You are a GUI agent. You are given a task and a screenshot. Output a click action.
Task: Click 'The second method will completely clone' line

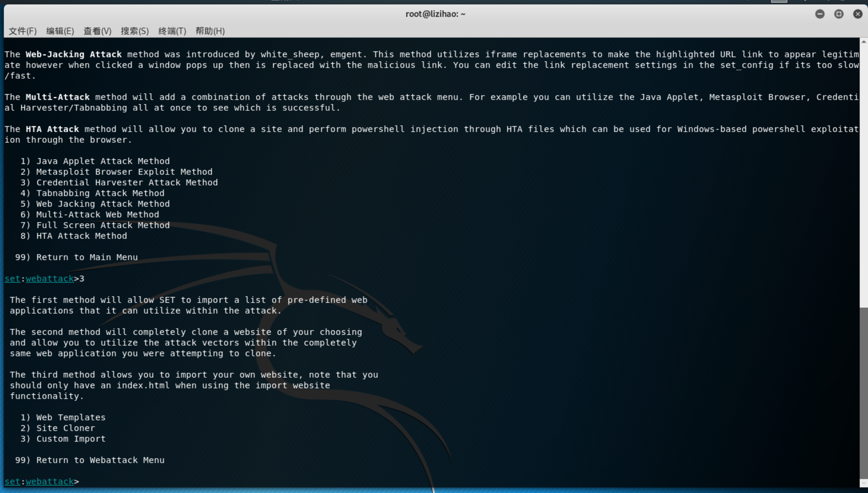click(x=186, y=332)
